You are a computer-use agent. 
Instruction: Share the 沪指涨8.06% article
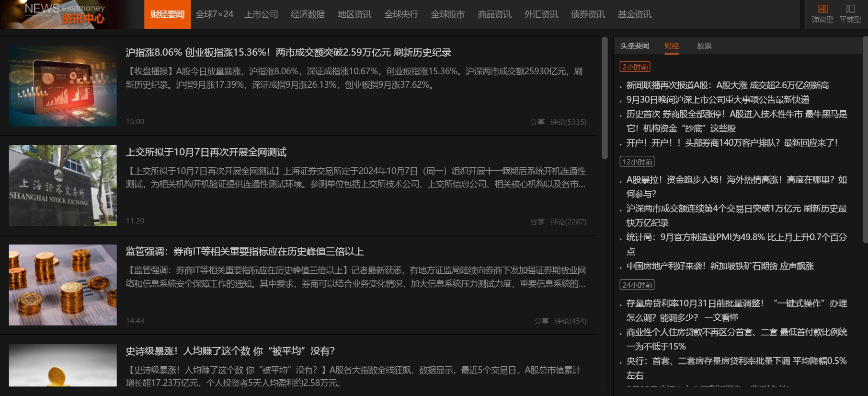point(537,122)
